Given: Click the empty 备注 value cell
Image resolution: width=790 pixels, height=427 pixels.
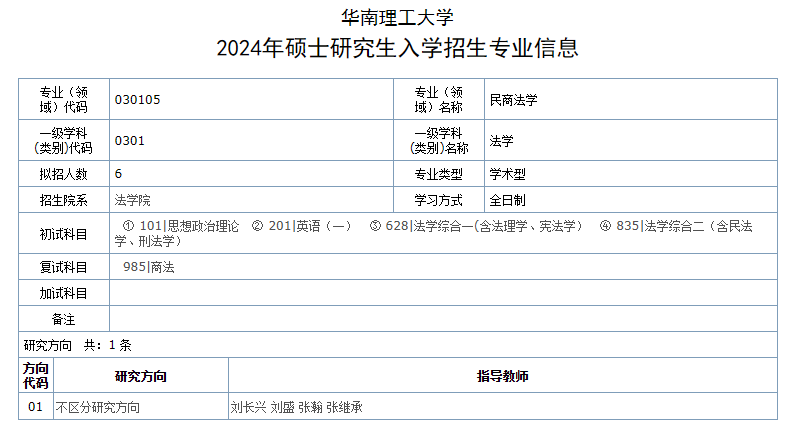Looking at the screenshot, I should point(443,319).
